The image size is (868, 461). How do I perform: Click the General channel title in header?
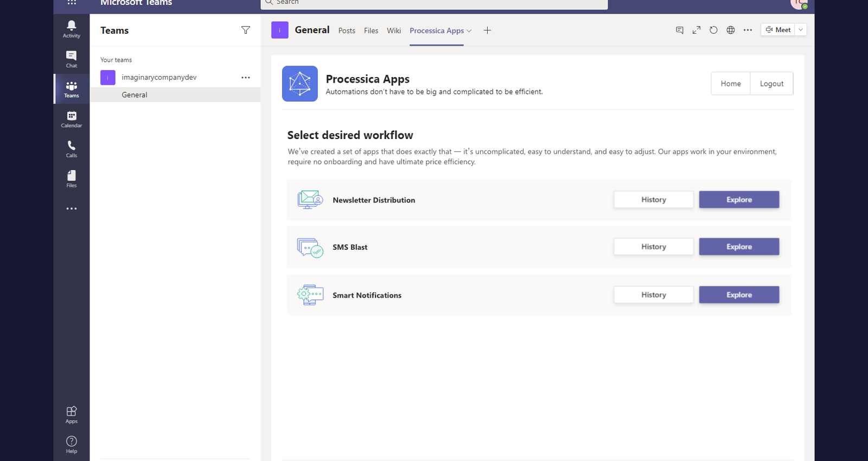pos(312,30)
